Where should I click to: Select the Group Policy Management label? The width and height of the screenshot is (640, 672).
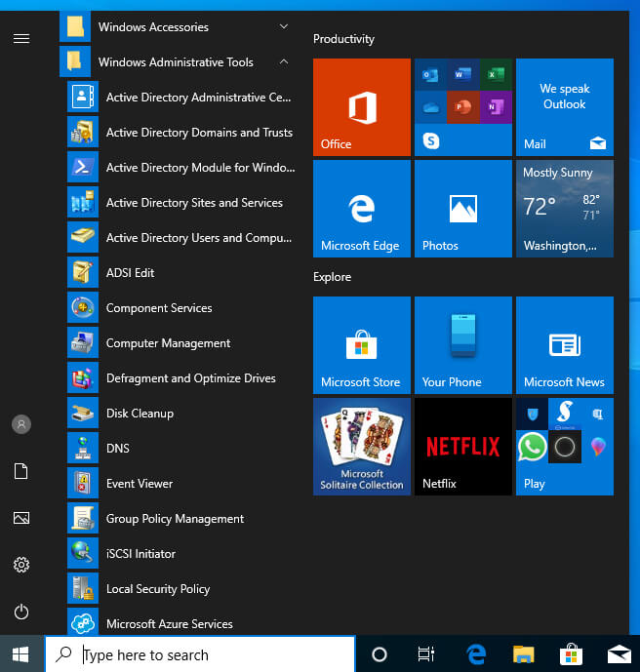point(175,519)
